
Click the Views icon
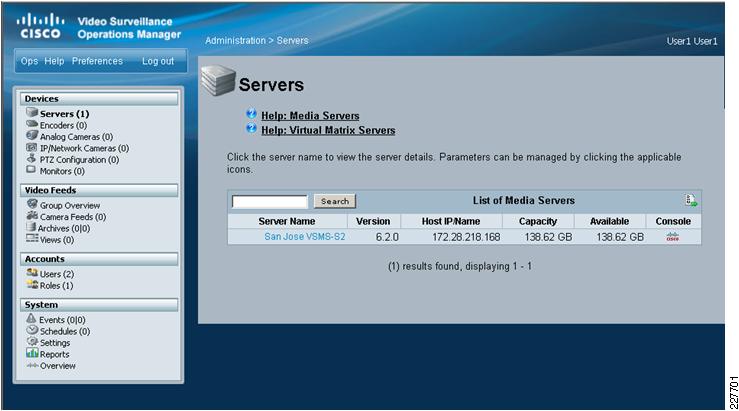pyautogui.click(x=32, y=238)
